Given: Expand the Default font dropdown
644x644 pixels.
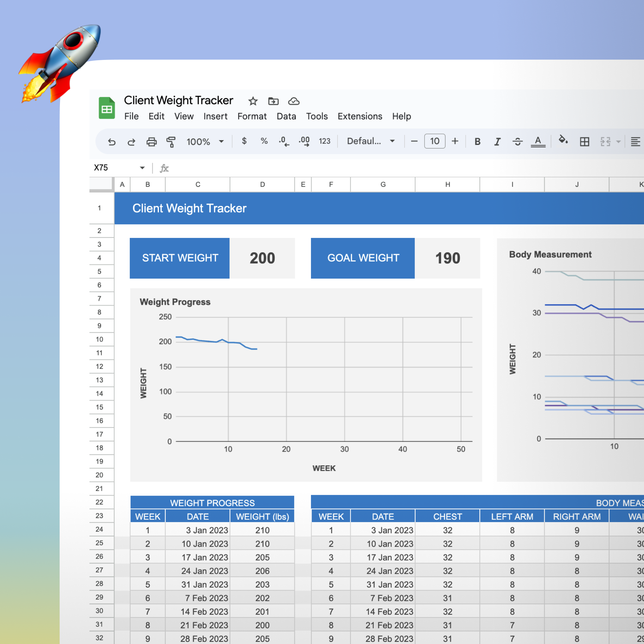Looking at the screenshot, I should (371, 141).
